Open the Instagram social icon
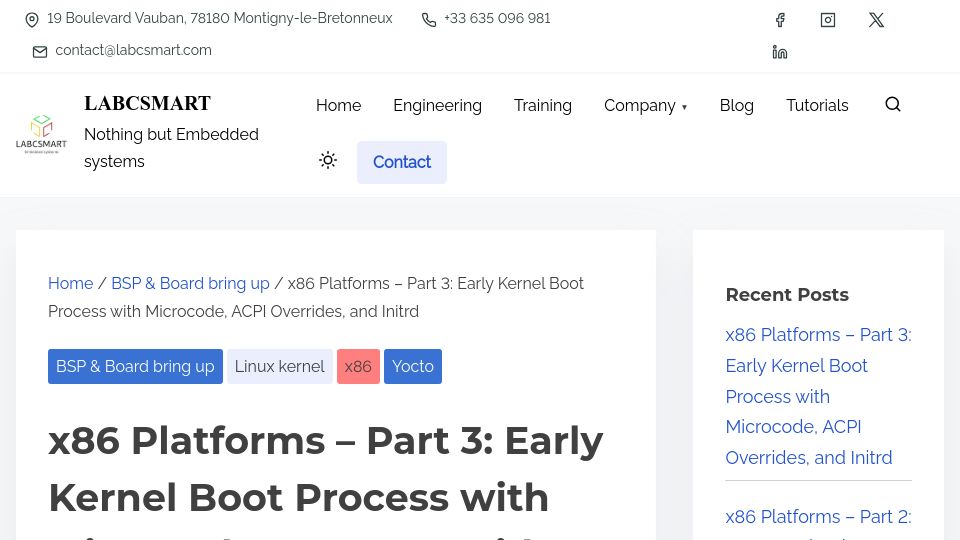The image size is (960, 540). point(828,20)
